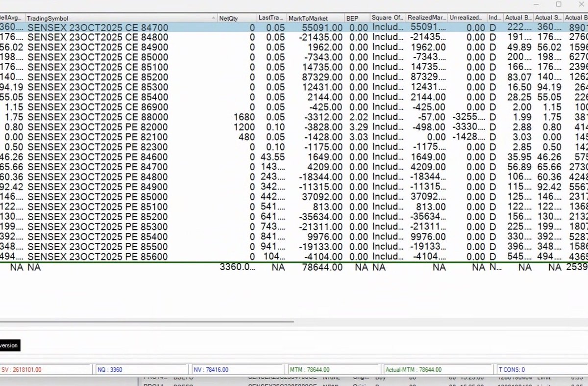The height and width of the screenshot is (386, 588).
Task: Click total NetQty 3360.0 in totals row
Action: point(237,267)
